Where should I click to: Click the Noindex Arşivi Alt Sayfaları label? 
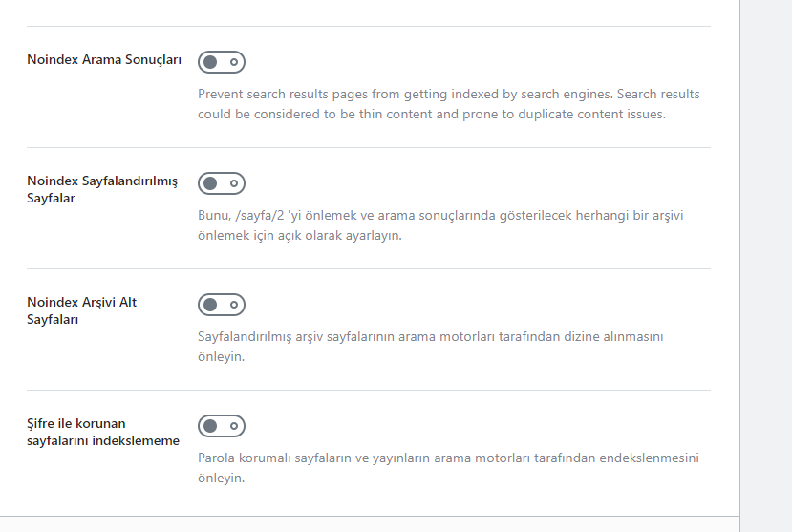click(81, 310)
